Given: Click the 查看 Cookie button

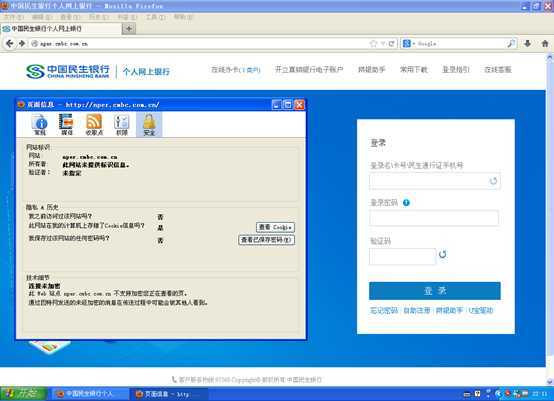Looking at the screenshot, I should tap(275, 227).
